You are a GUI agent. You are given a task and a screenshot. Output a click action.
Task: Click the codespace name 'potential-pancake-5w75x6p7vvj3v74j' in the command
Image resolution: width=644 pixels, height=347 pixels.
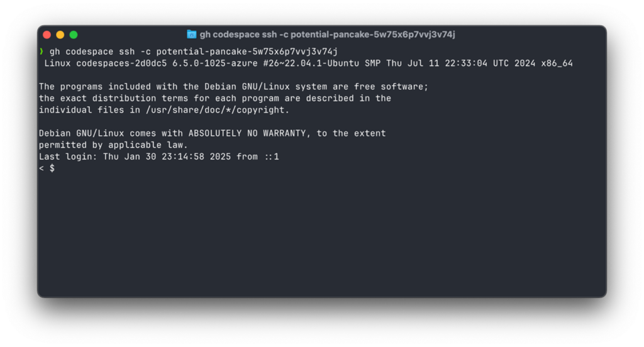[x=247, y=52]
